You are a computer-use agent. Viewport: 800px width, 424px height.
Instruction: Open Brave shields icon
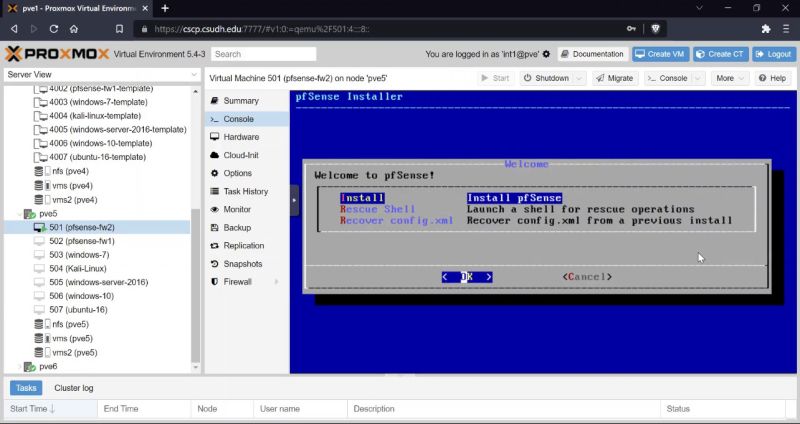[656, 29]
